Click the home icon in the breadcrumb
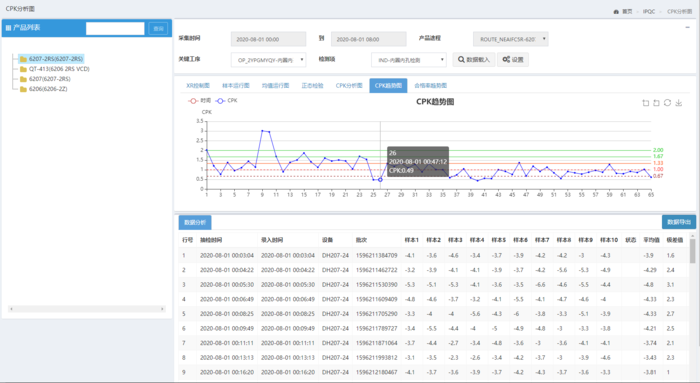Viewport: 700px width, 383px height. coord(616,12)
